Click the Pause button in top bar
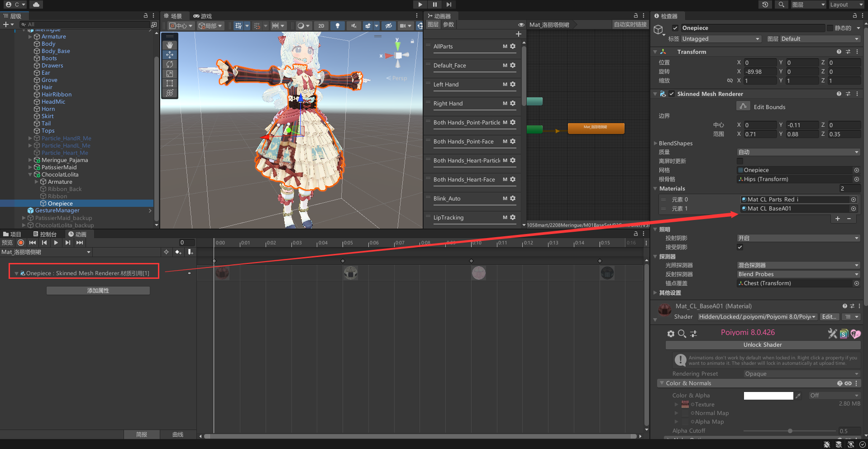Screen dimensions: 868x449 pyautogui.click(x=434, y=5)
